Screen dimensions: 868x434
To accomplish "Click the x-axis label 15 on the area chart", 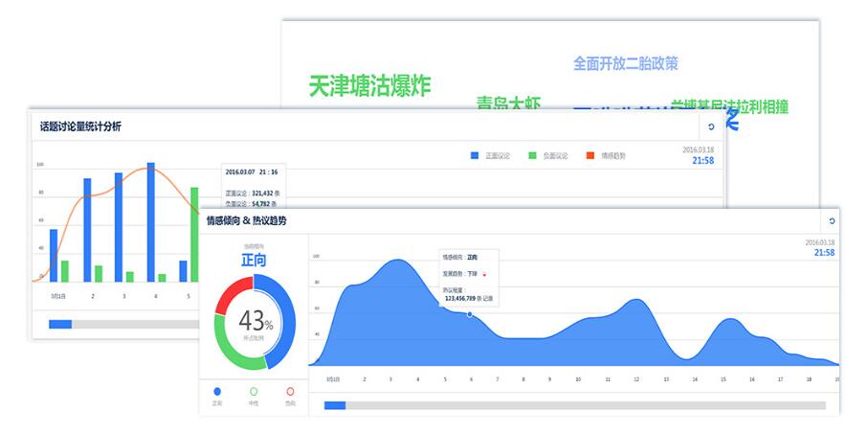I will [723, 379].
